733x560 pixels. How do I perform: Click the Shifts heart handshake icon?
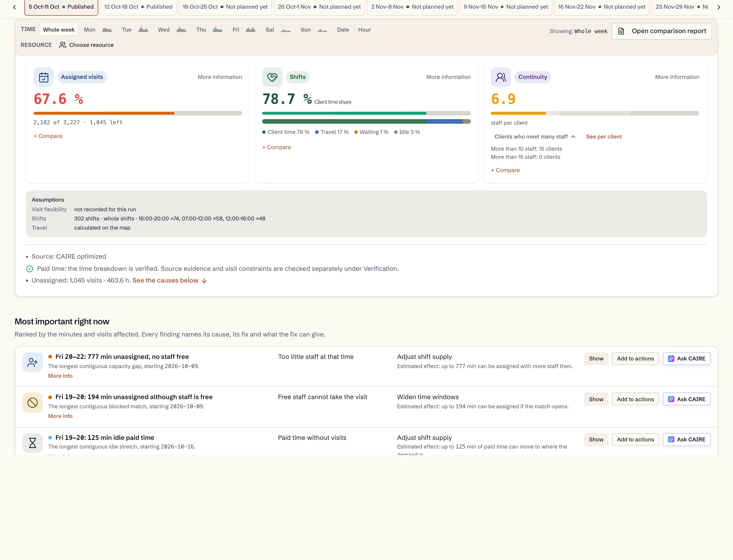[x=272, y=77]
